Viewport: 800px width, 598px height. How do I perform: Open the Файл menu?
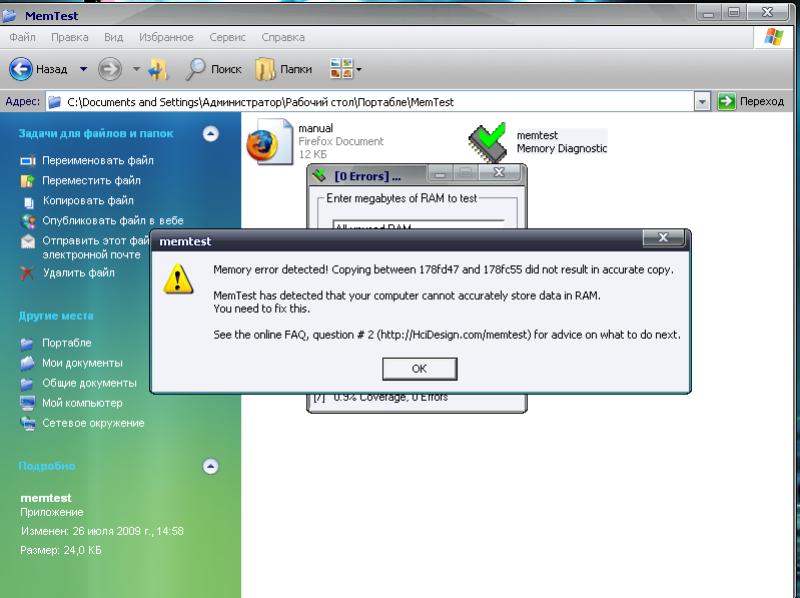23,37
